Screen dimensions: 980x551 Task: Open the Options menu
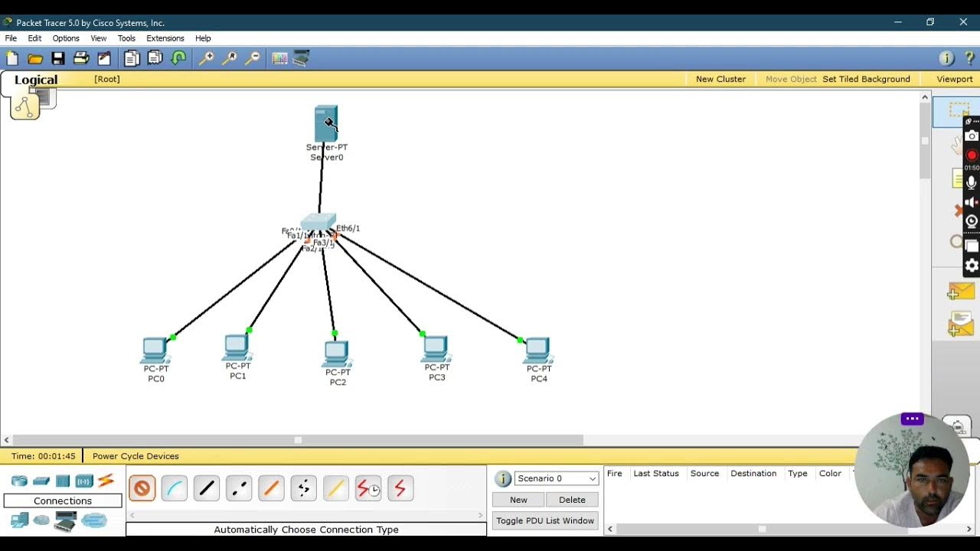pyautogui.click(x=66, y=38)
